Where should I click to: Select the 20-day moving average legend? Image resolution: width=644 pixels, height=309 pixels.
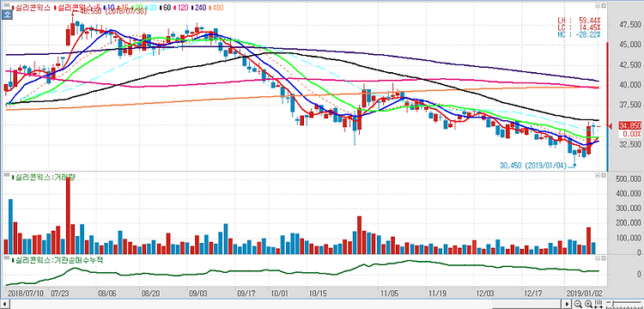(137, 8)
